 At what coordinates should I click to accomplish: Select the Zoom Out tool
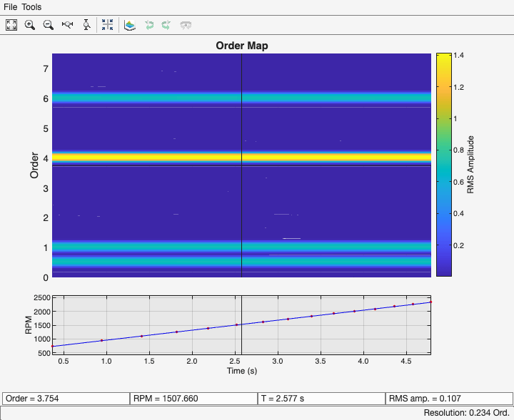[49, 25]
